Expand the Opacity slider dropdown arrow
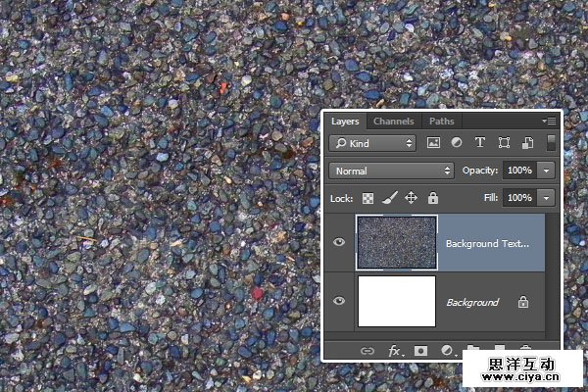Image resolution: width=588 pixels, height=392 pixels. tap(546, 171)
